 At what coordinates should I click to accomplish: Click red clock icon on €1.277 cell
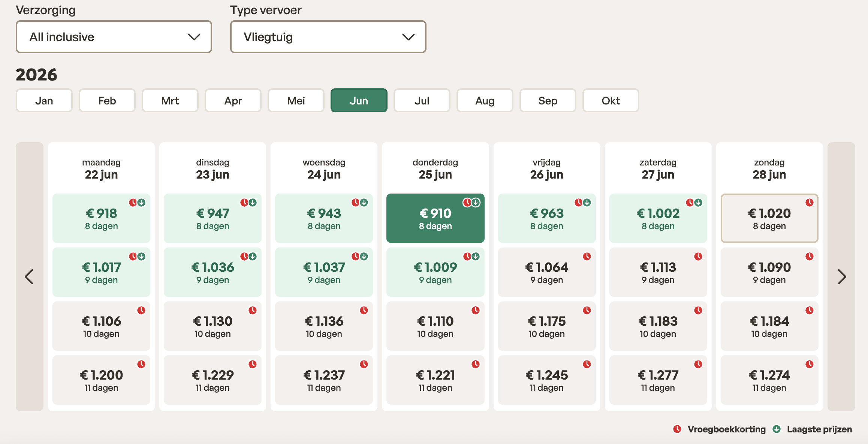point(698,364)
